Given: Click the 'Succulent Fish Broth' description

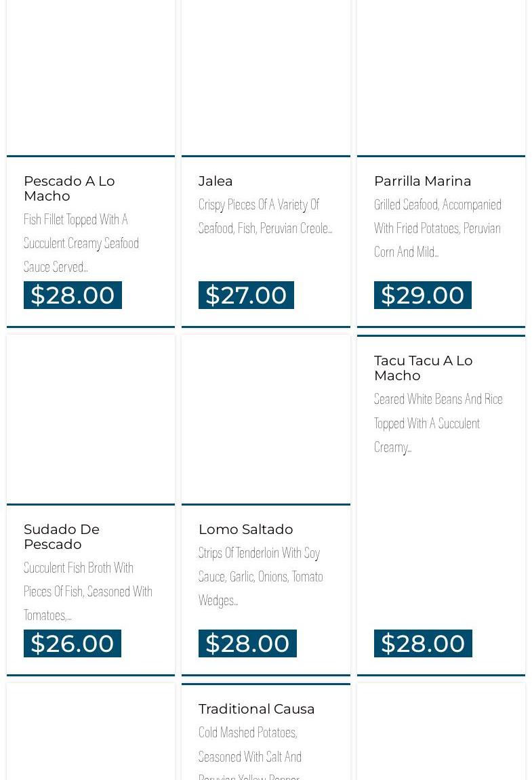Looking at the screenshot, I should click(x=87, y=591).
